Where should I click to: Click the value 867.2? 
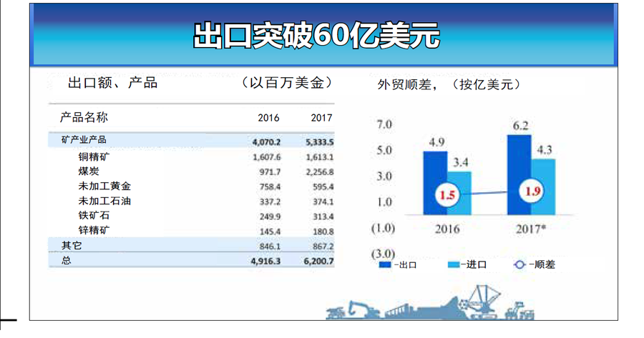click(x=323, y=246)
